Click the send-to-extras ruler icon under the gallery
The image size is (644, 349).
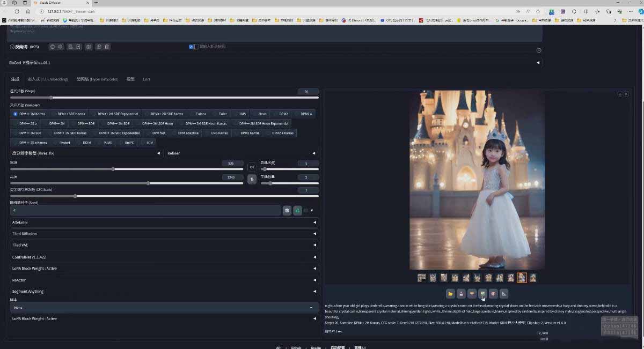click(x=503, y=293)
